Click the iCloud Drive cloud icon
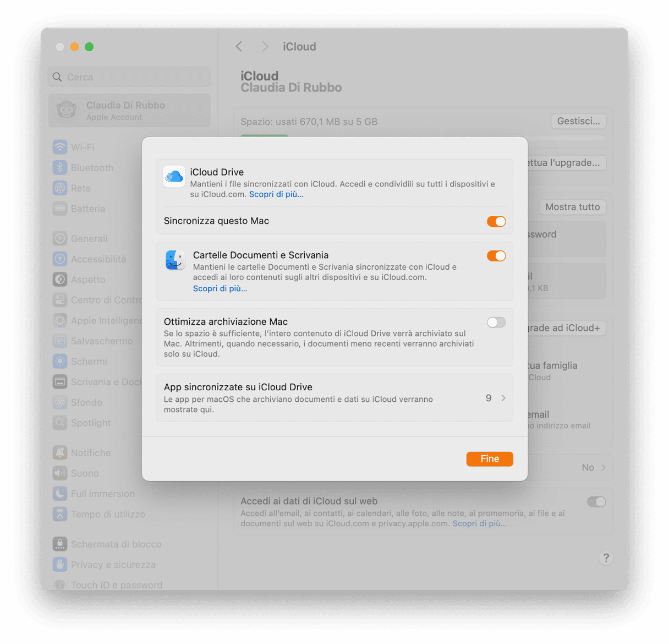 point(174,177)
